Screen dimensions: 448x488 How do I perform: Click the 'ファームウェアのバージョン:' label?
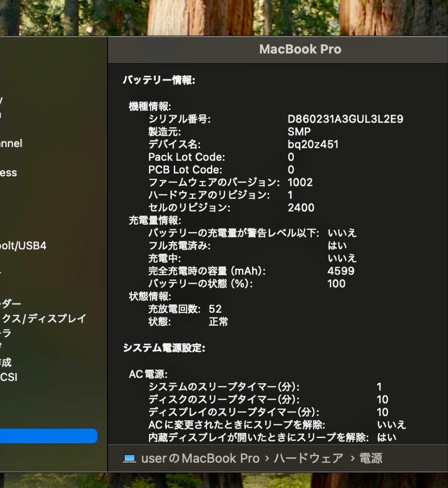coord(214,183)
